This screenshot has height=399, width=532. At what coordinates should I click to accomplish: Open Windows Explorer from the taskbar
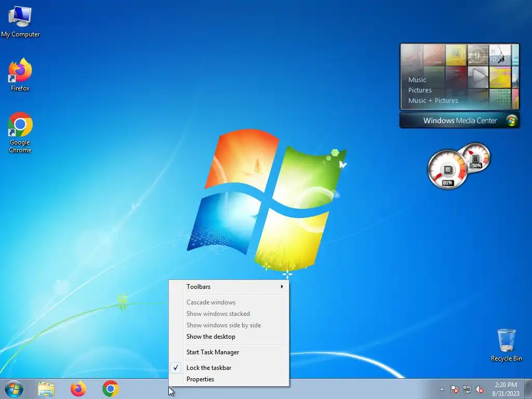pos(46,389)
